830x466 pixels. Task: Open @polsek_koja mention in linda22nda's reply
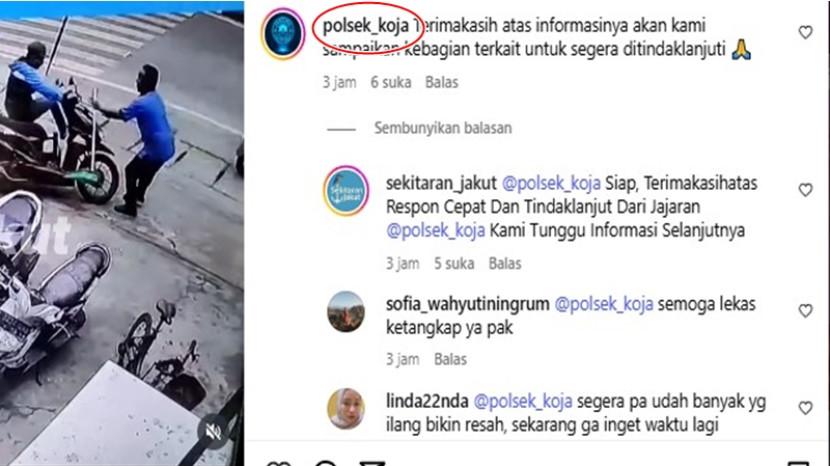[x=522, y=401]
